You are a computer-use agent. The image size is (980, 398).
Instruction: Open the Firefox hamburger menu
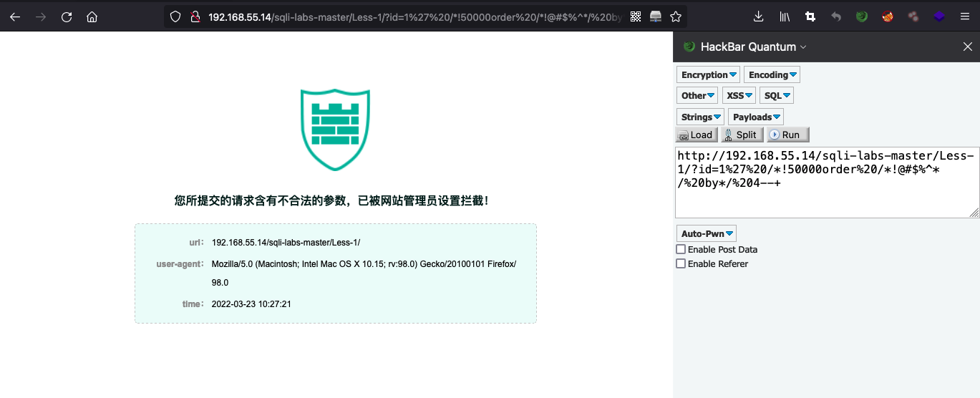coord(965,16)
